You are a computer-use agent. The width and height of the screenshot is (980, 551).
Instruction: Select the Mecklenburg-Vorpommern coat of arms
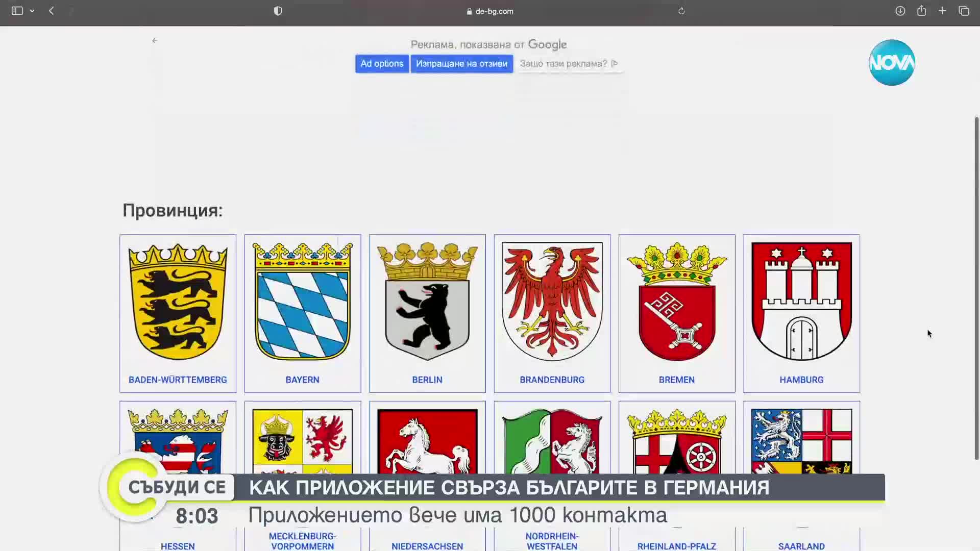tap(303, 441)
